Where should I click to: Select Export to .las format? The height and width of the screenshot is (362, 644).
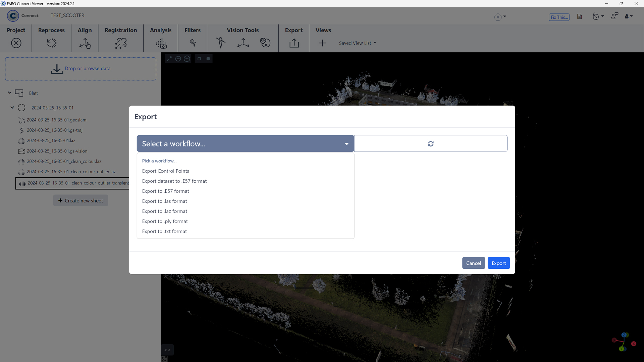point(165,201)
